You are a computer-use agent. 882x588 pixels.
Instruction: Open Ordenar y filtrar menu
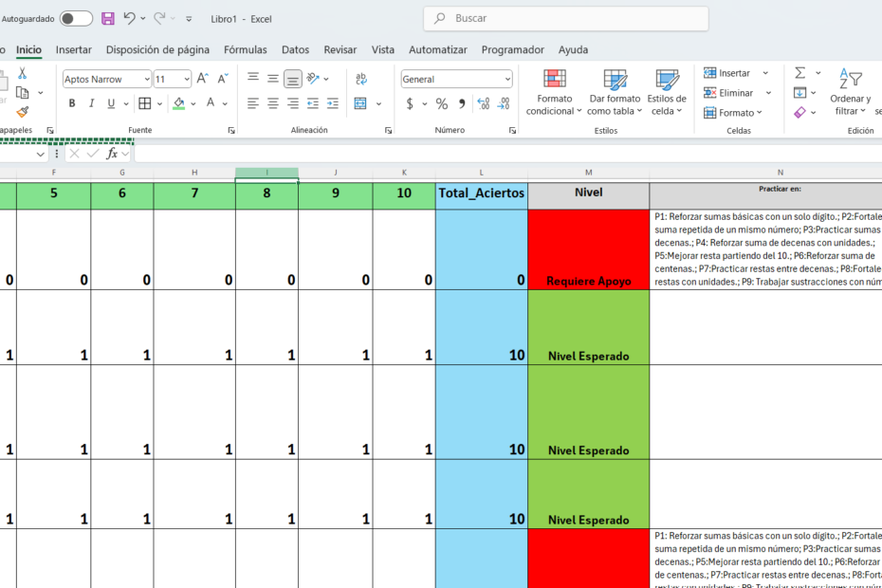point(851,93)
